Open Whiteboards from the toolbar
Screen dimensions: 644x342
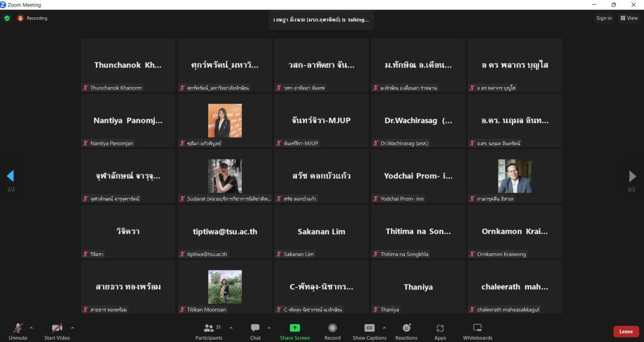(478, 331)
